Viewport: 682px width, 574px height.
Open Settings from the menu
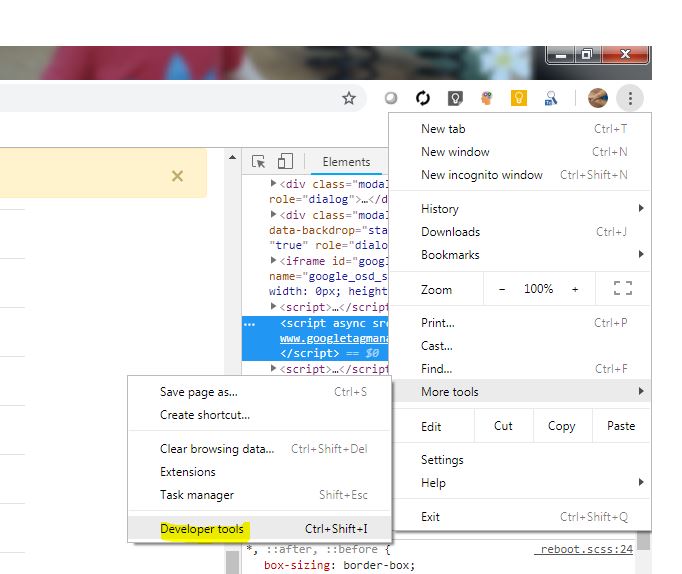522,460
